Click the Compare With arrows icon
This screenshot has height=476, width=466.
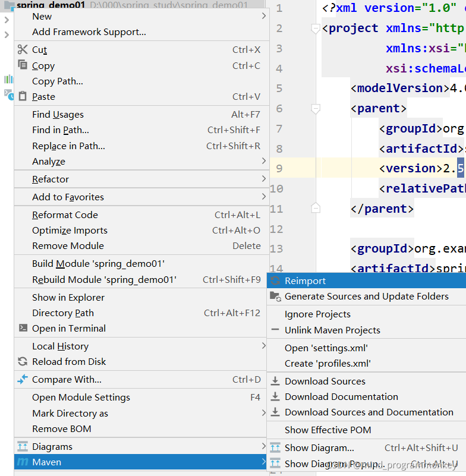coord(23,379)
